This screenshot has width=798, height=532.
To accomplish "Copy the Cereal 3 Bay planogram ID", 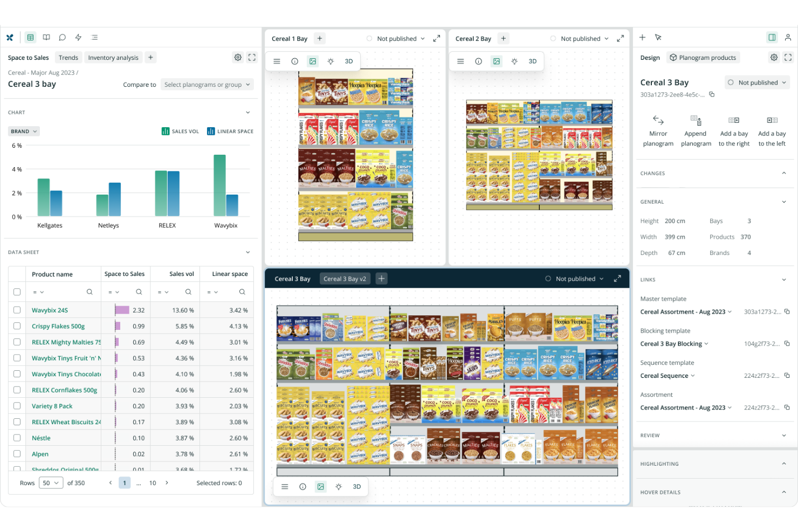I will coord(712,94).
